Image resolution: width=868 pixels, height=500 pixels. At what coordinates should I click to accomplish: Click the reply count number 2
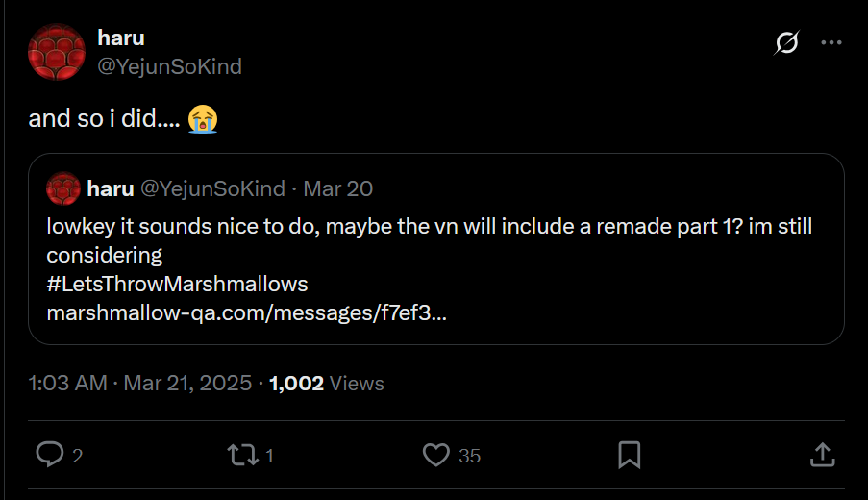pos(78,456)
